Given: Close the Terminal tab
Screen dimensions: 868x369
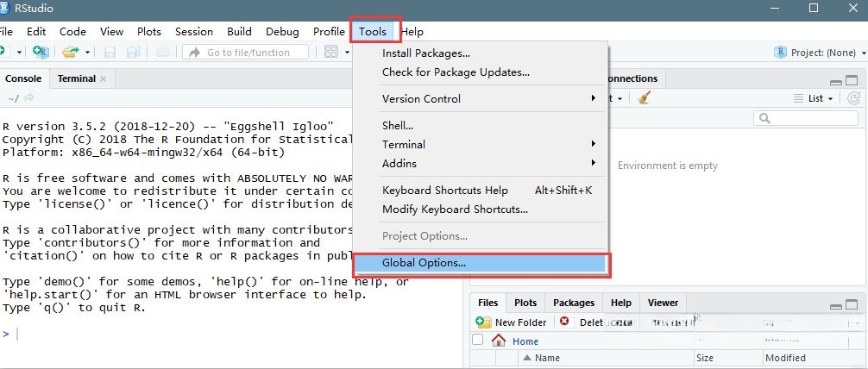Looking at the screenshot, I should click(104, 78).
